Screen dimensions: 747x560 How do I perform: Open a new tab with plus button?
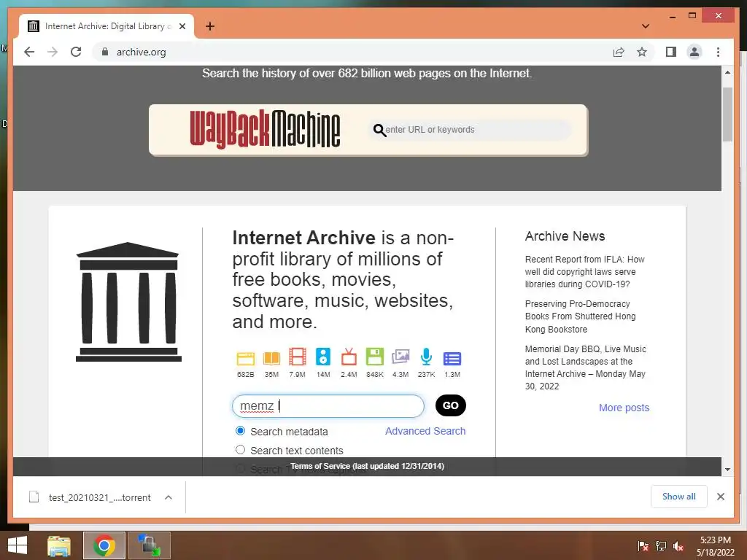click(209, 26)
